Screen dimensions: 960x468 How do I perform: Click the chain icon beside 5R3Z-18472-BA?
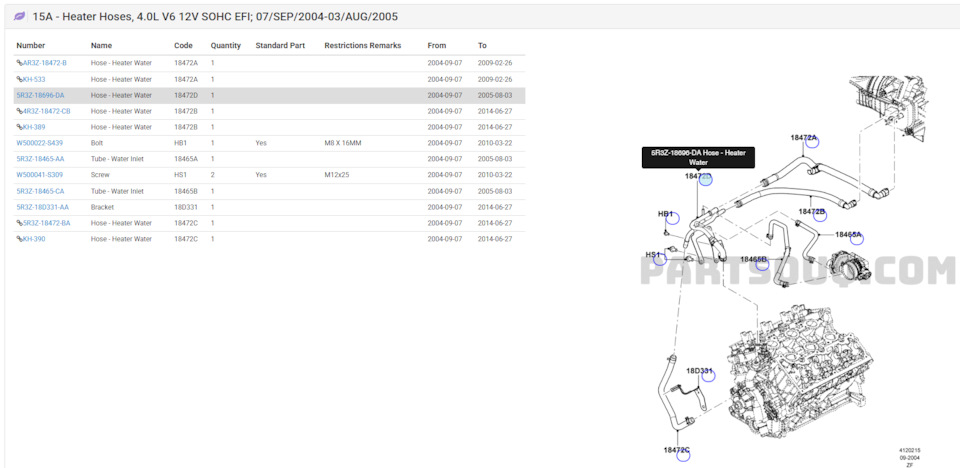[19, 223]
